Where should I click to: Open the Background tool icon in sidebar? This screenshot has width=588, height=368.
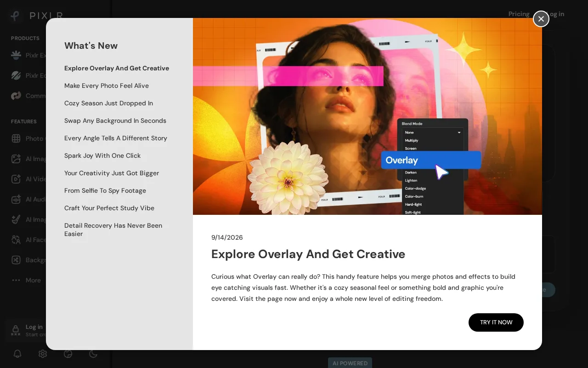(x=16, y=260)
